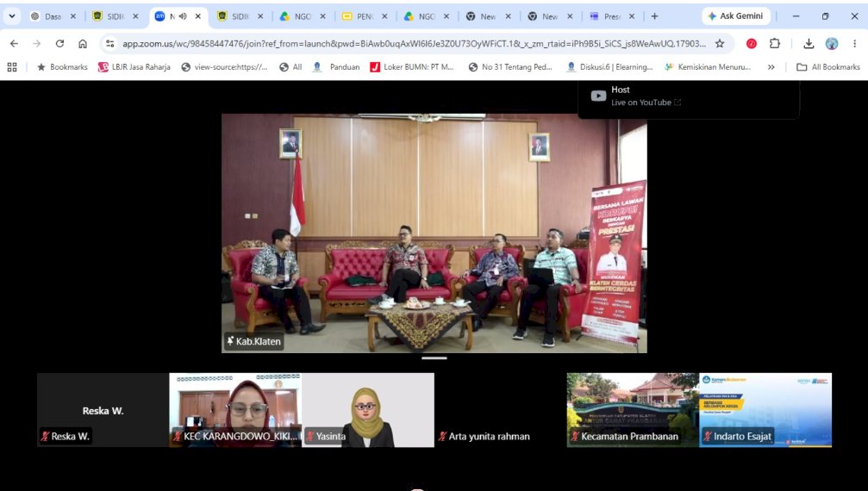Open the Chrome profile avatar menu

(832, 44)
